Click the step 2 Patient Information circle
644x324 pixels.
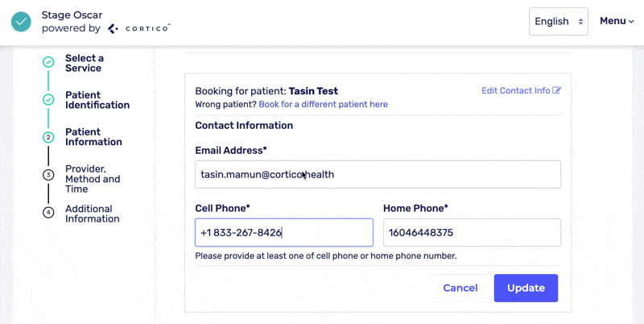[x=48, y=137]
